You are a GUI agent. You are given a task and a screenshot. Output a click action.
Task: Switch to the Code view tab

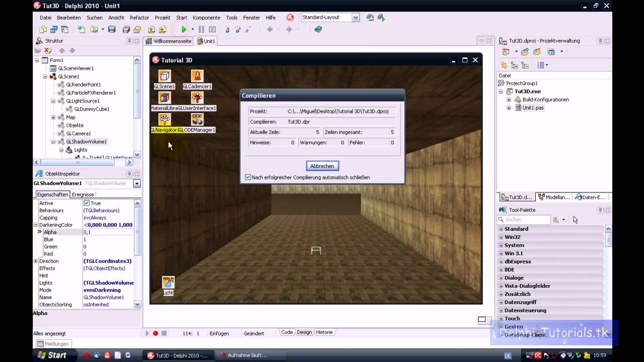pyautogui.click(x=287, y=332)
